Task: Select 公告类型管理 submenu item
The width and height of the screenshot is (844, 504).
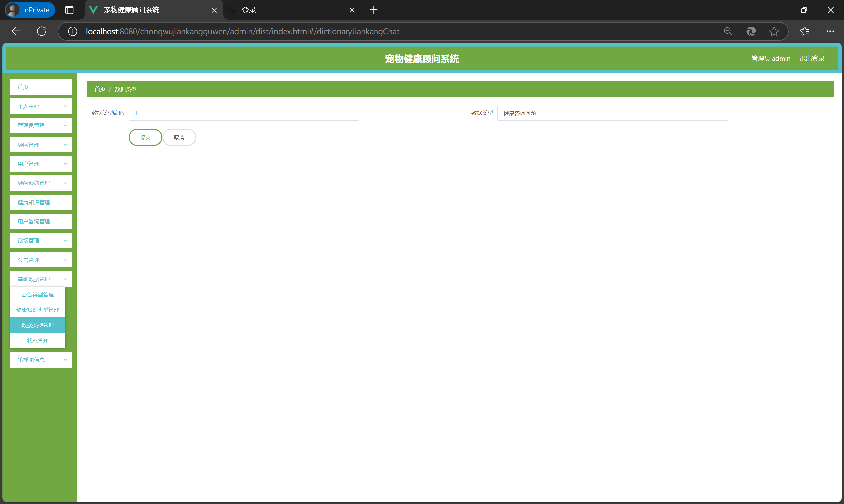Action: click(37, 294)
